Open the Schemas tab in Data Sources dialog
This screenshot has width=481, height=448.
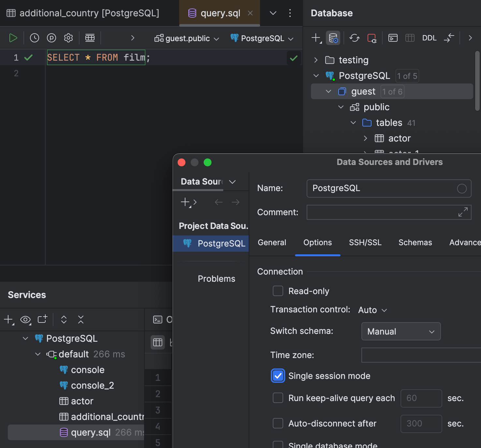click(x=415, y=242)
